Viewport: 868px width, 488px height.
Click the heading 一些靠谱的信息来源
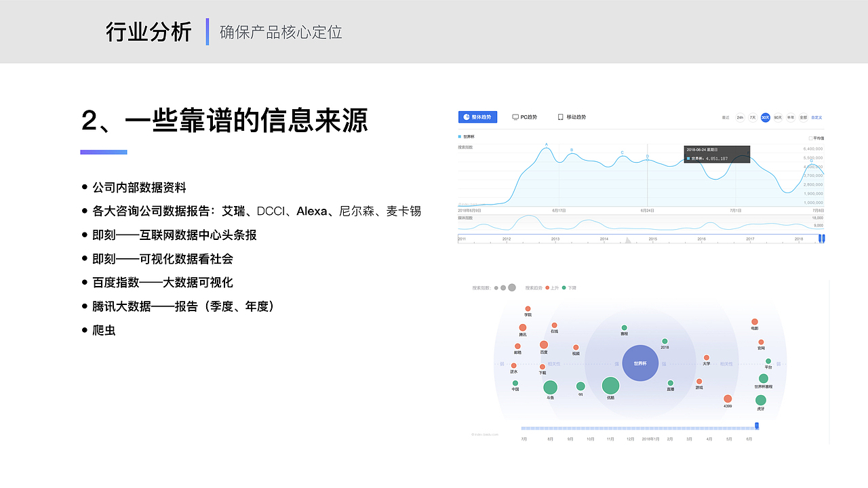(x=246, y=120)
